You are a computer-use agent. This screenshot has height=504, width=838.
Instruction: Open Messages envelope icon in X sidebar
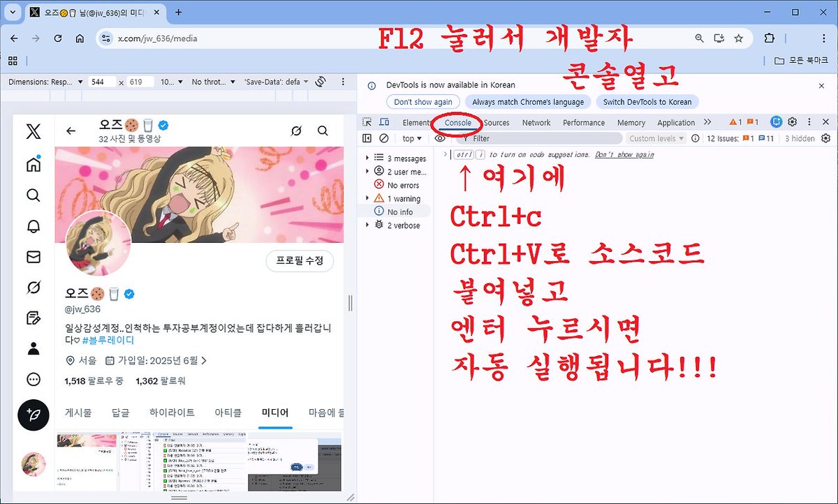tap(33, 257)
